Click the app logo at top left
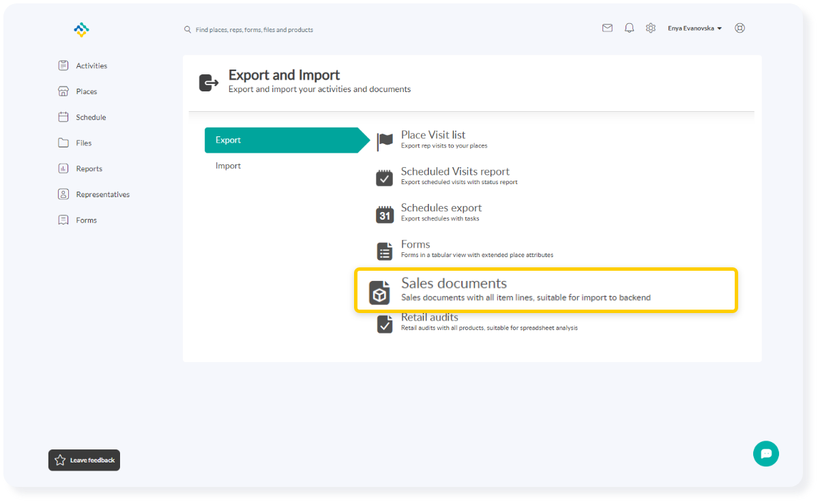This screenshot has width=820, height=504. (x=82, y=29)
